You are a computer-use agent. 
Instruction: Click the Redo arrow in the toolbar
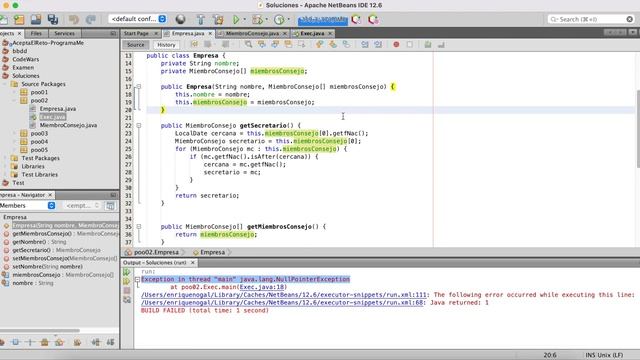91,19
